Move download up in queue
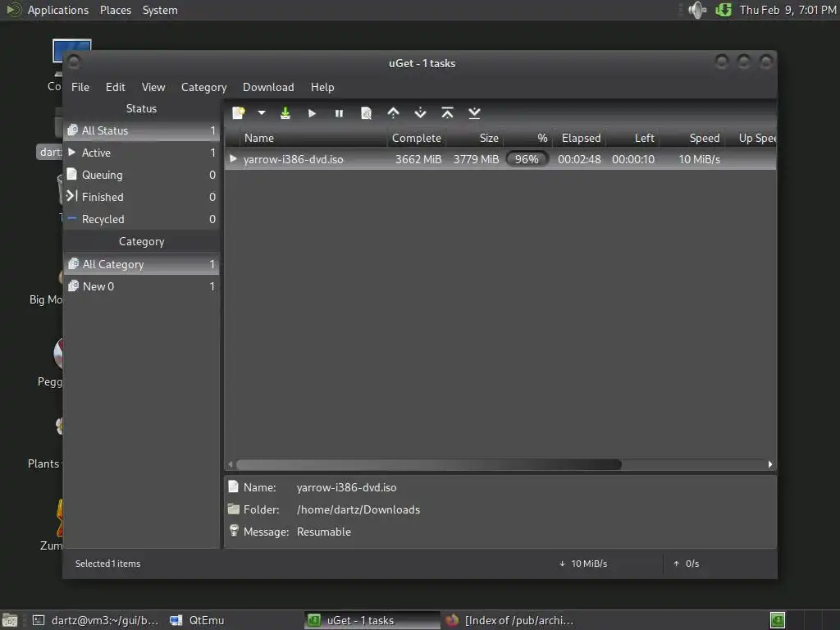 [x=393, y=113]
